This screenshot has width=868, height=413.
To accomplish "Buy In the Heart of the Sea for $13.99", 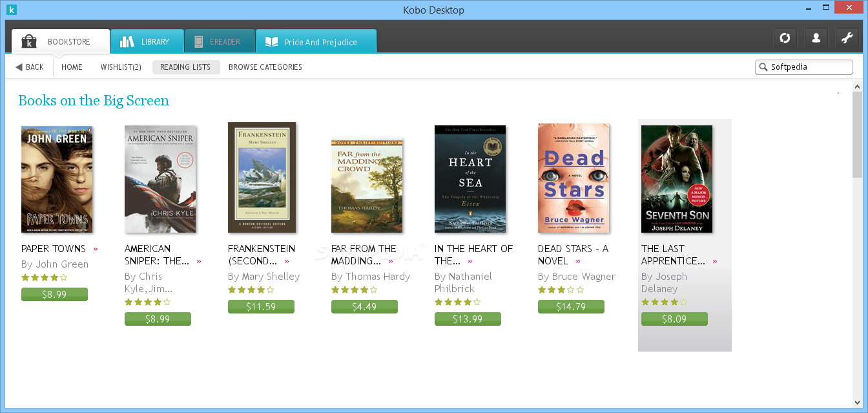I will [x=468, y=319].
